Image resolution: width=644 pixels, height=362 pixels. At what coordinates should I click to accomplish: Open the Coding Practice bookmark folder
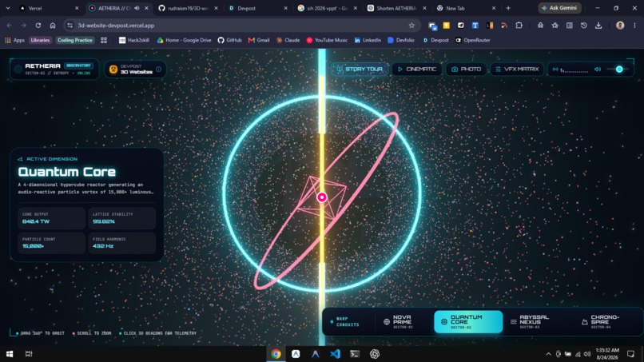click(75, 40)
